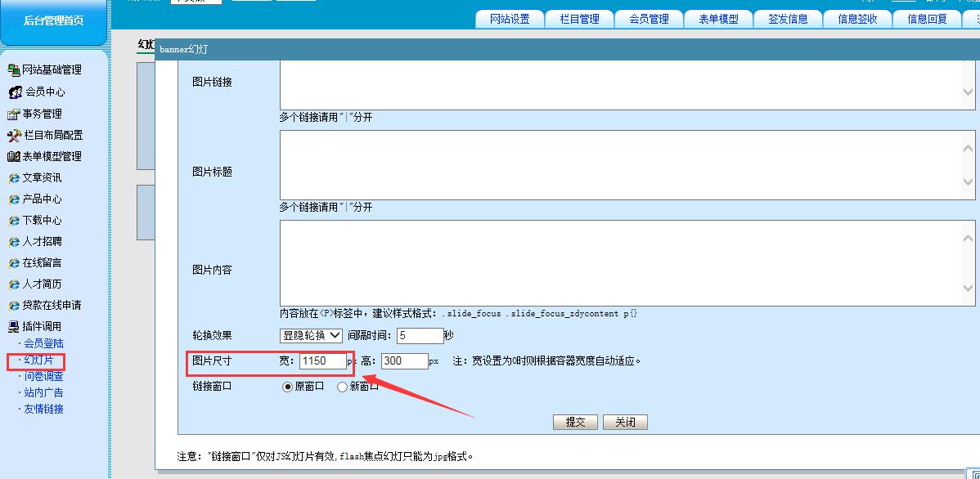
Task: Click the 产品中心 IE icon
Action: click(14, 199)
